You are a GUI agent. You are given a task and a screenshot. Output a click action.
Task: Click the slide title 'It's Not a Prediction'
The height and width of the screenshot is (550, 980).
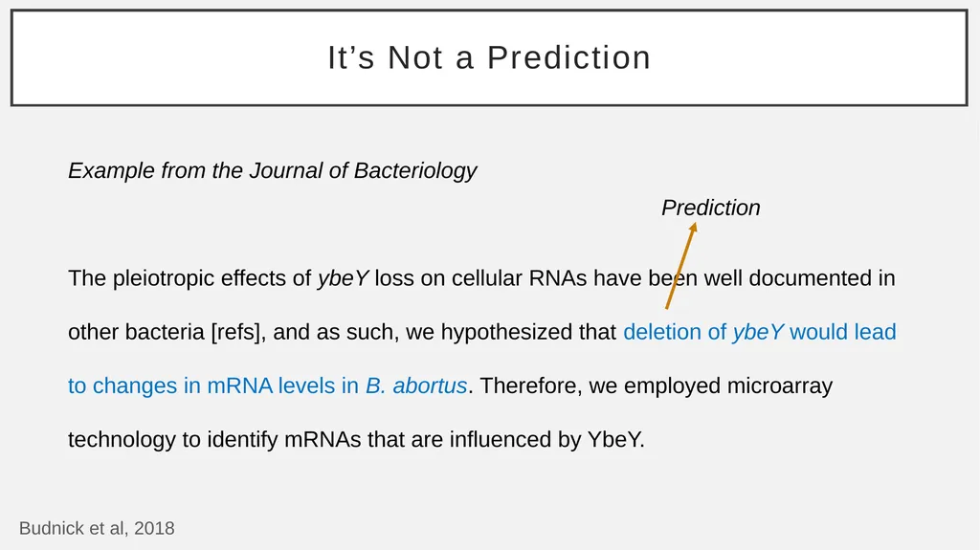pos(489,57)
